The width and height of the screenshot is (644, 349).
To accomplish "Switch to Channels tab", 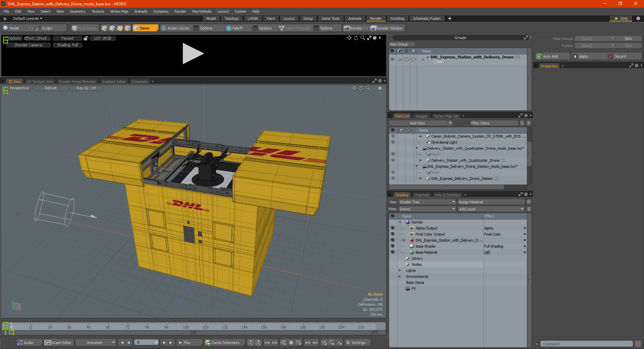I will [x=422, y=195].
